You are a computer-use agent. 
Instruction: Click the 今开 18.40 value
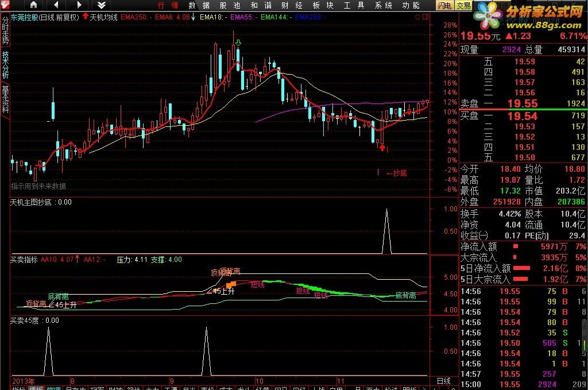[x=510, y=169]
